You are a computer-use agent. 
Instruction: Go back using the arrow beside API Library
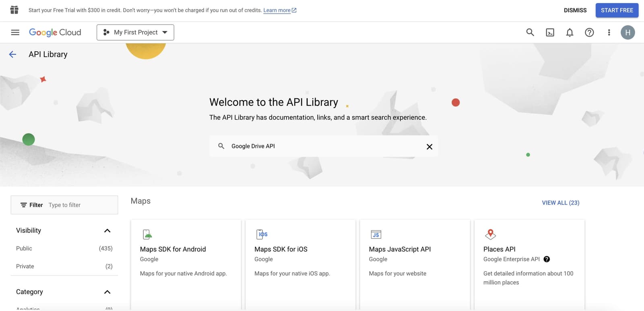coord(12,54)
